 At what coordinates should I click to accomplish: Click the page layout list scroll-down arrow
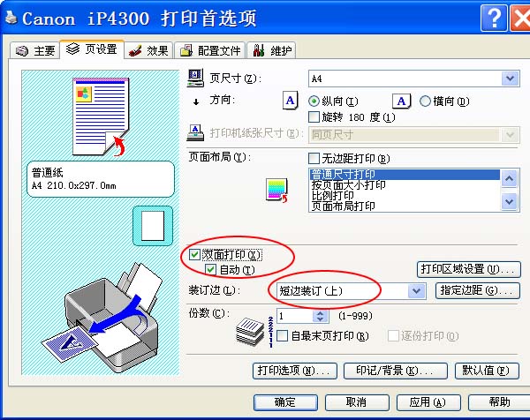coord(510,202)
